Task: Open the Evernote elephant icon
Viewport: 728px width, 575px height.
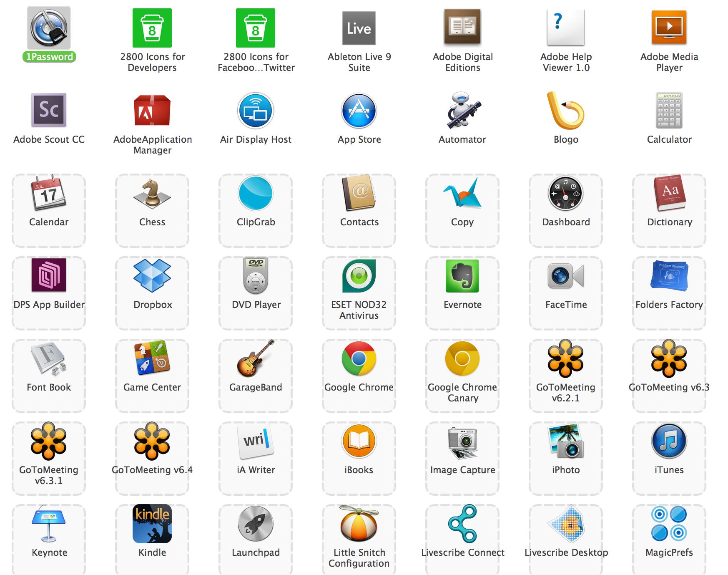Action: pos(462,276)
